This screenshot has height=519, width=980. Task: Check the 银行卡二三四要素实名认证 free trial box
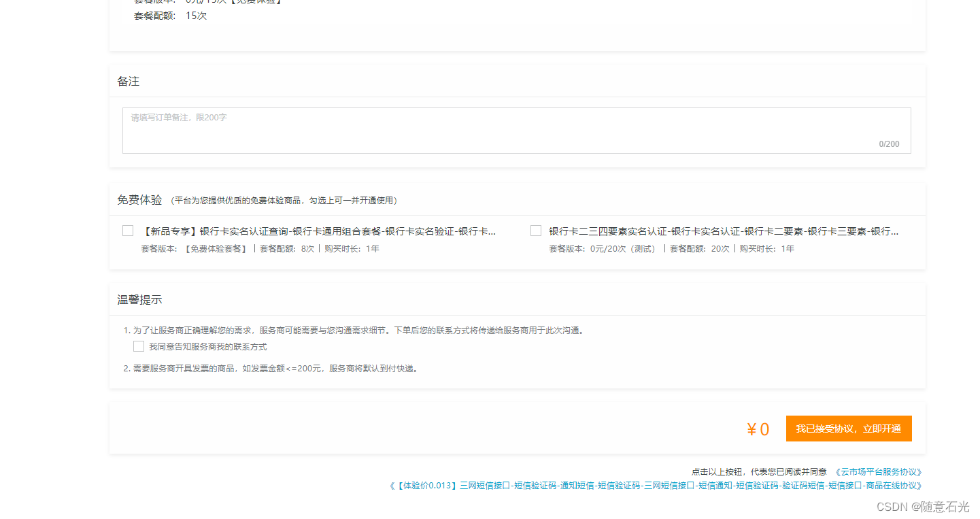(x=536, y=231)
